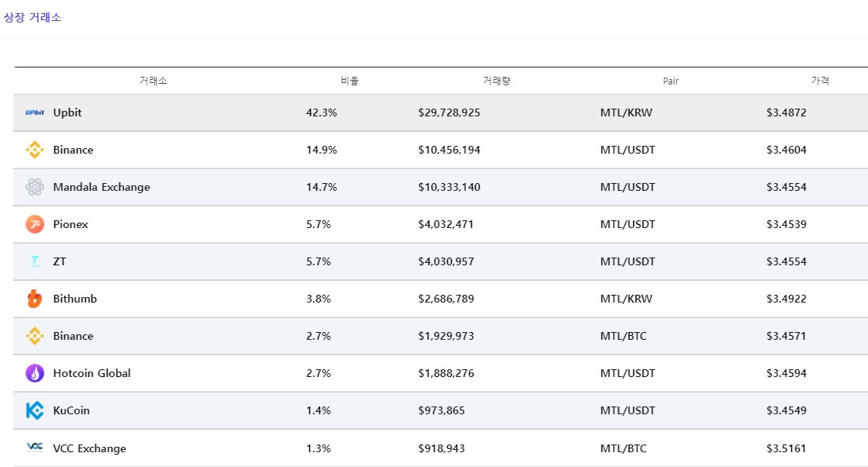868x467 pixels.
Task: Select the $3.4571 price cell
Action: pos(786,336)
